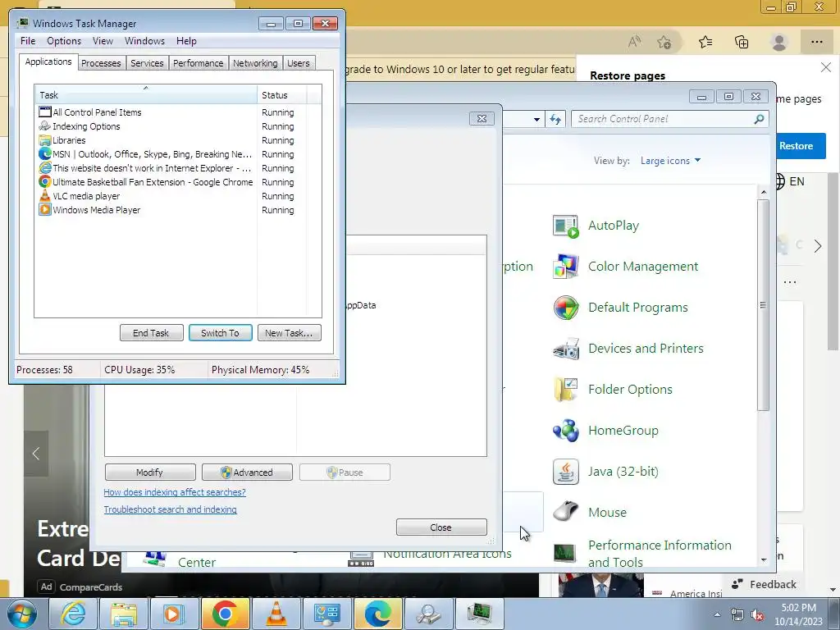Open Devices and Printers icon

[566, 349]
